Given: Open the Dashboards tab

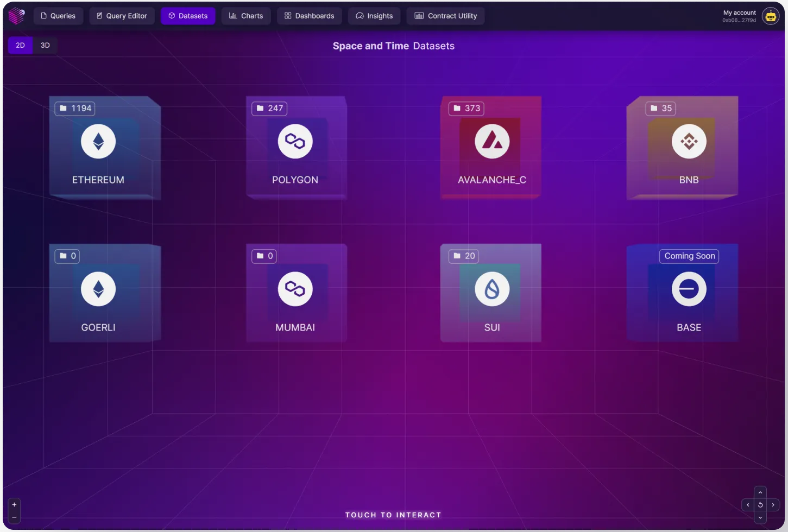Looking at the screenshot, I should coord(310,16).
